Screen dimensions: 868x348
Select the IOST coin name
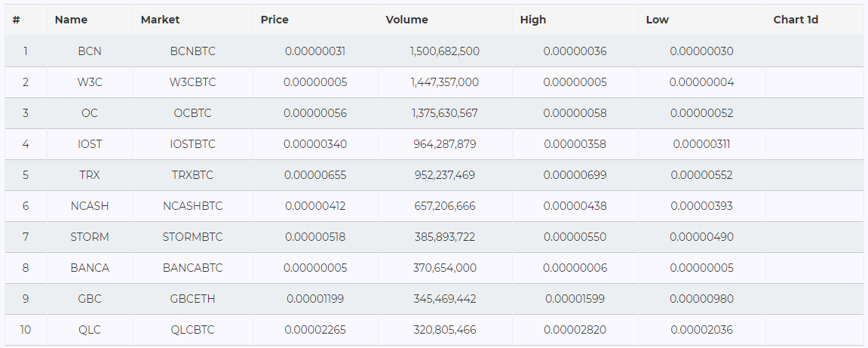pos(90,144)
